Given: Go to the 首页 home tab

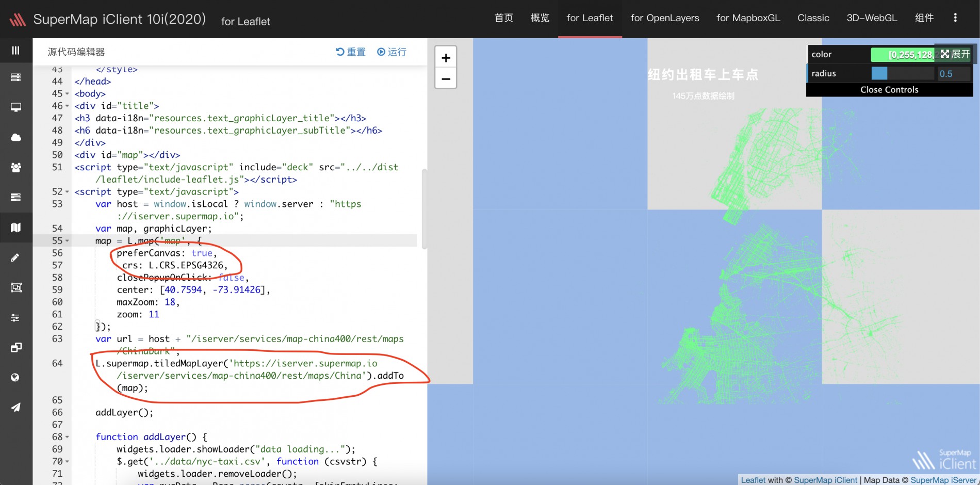Looking at the screenshot, I should [503, 18].
